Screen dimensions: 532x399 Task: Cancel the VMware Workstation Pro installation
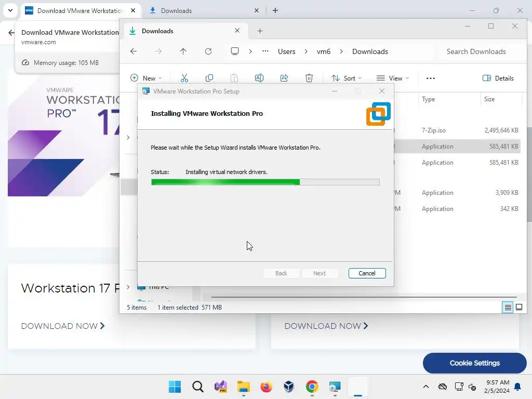pyautogui.click(x=367, y=273)
